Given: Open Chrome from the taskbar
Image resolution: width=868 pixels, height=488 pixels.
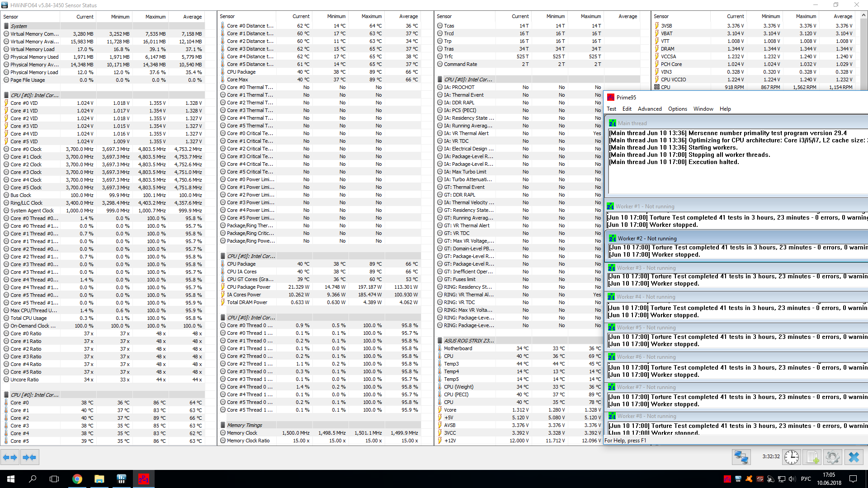Looking at the screenshot, I should pos(77,479).
